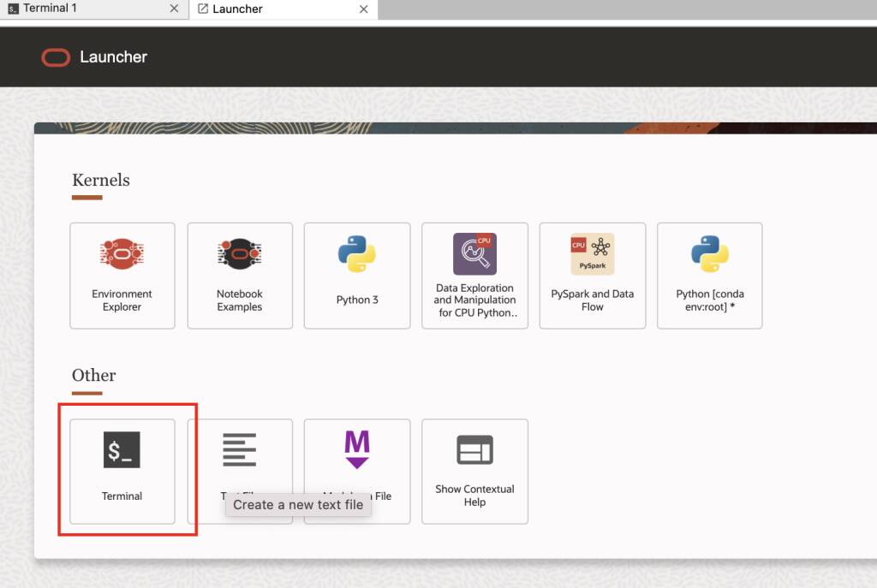
Task: Open Show Contextual Help
Action: [474, 471]
